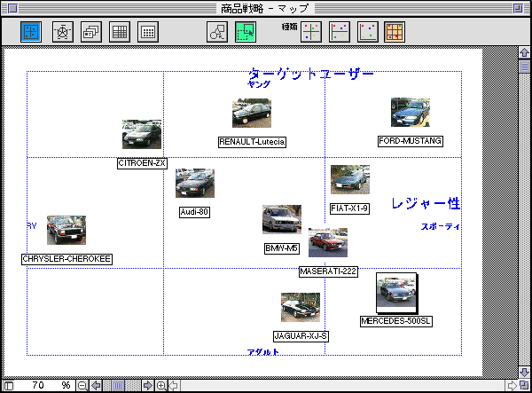
Task: Select the MASERATI-222 car photo
Action: [x=328, y=242]
